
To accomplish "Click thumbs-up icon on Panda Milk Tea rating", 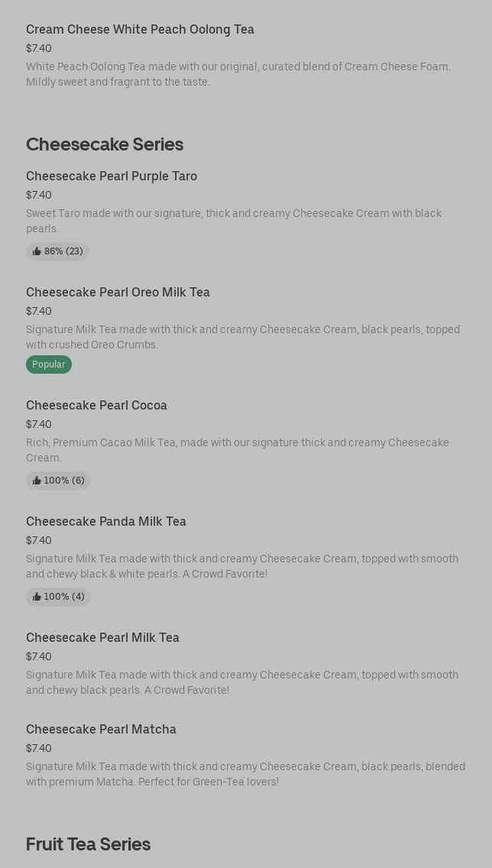I will click(37, 597).
